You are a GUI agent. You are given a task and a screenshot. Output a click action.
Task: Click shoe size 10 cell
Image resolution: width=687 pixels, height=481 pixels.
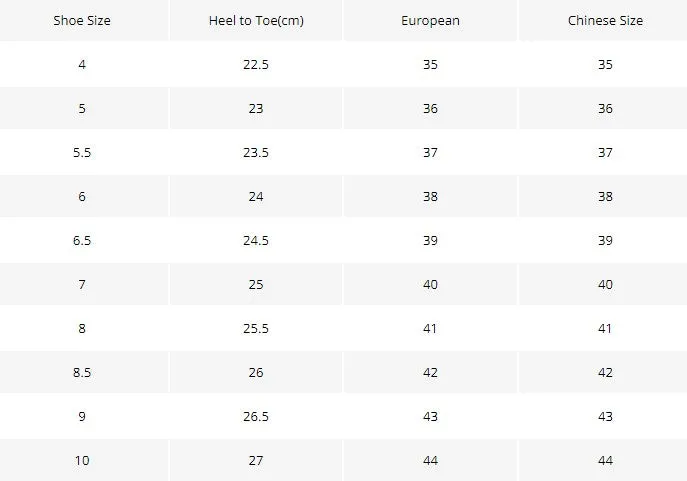(x=82, y=460)
